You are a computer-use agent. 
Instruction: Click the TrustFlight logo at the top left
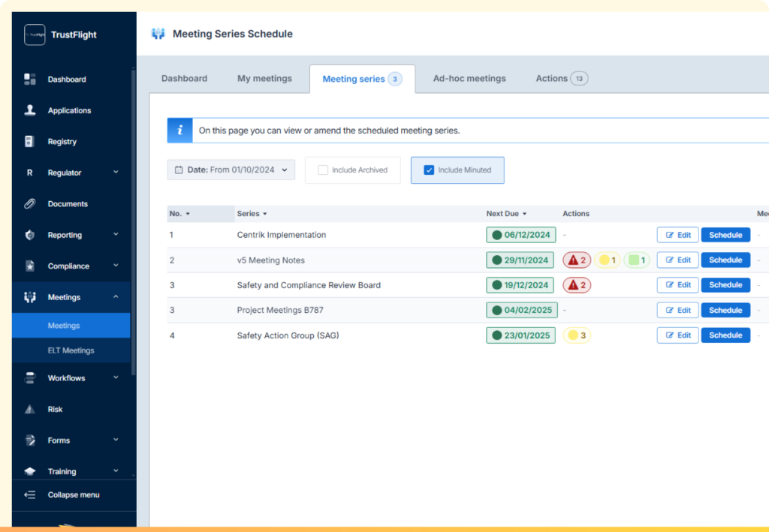[35, 35]
